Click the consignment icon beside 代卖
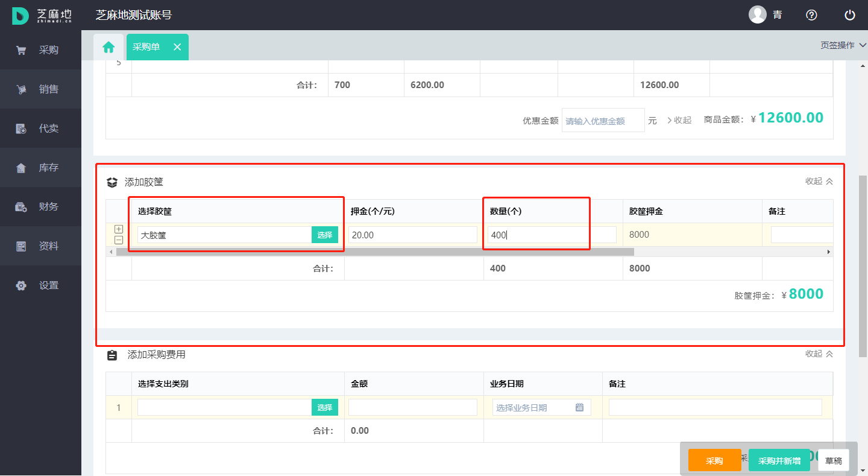This screenshot has height=476, width=868. coord(21,129)
